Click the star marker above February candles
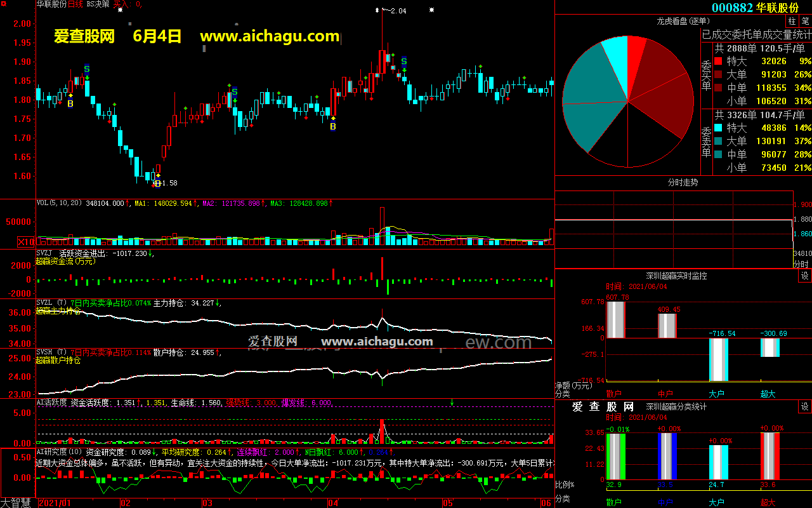 [119, 10]
